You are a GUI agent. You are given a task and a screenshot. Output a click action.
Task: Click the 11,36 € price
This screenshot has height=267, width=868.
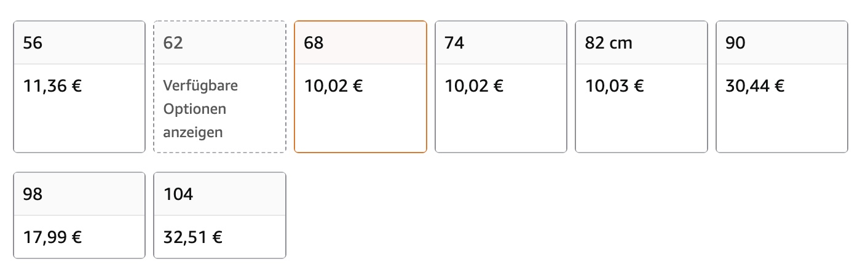(x=52, y=86)
